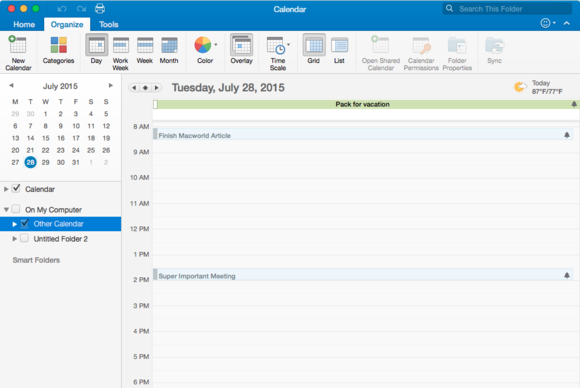
Task: Open the Home tab
Action: (24, 24)
